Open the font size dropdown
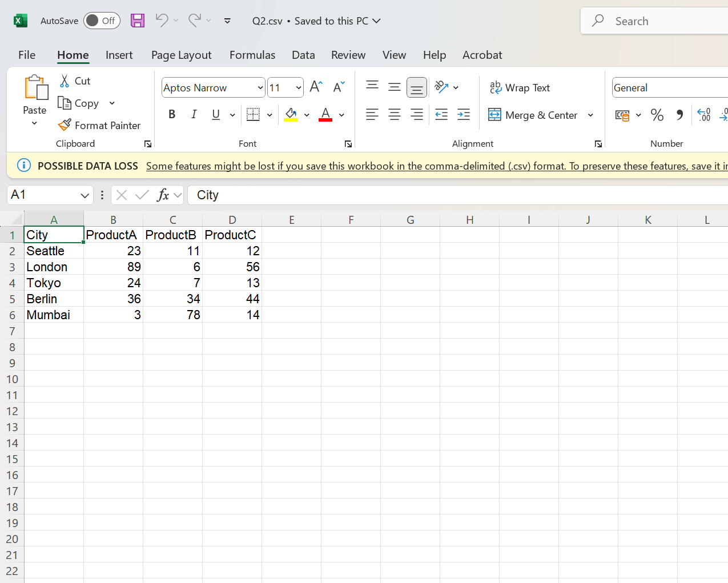This screenshot has width=728, height=583. pyautogui.click(x=298, y=87)
